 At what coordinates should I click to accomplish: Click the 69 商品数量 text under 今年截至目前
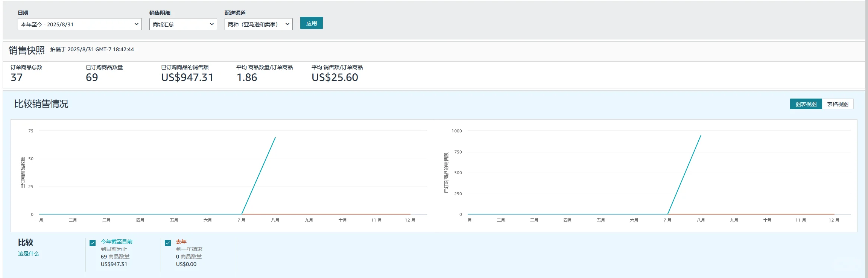[x=115, y=257]
